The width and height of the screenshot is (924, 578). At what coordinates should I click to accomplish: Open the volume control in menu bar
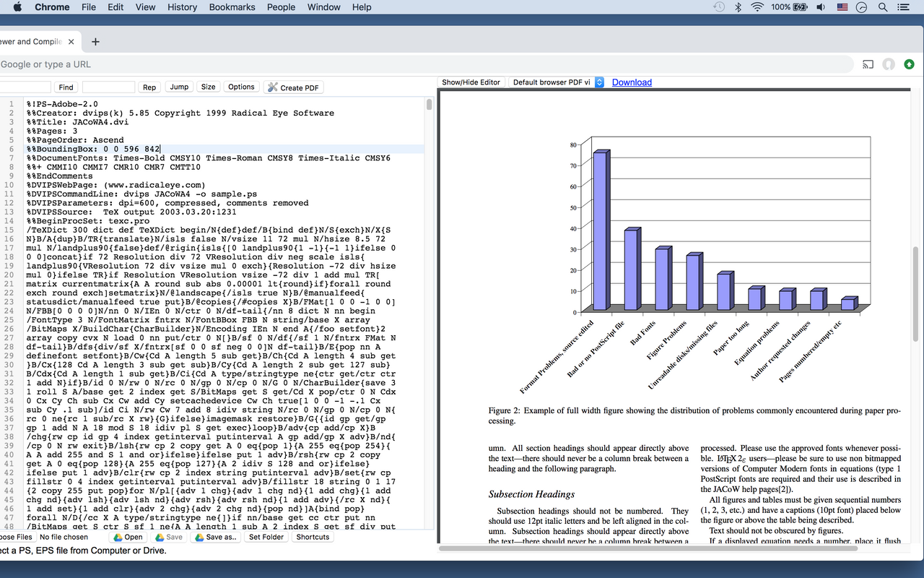pos(821,7)
